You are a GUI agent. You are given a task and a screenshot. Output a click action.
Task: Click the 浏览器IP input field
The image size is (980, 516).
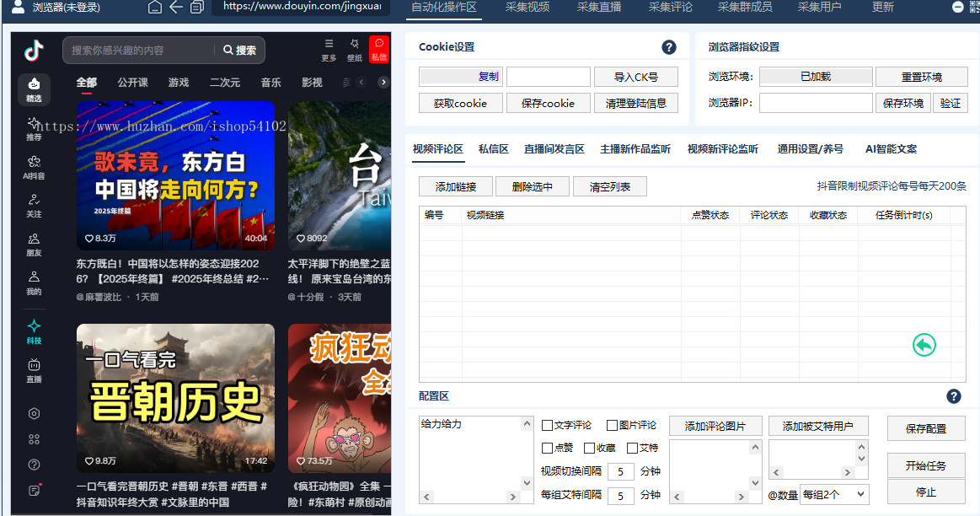pos(816,103)
